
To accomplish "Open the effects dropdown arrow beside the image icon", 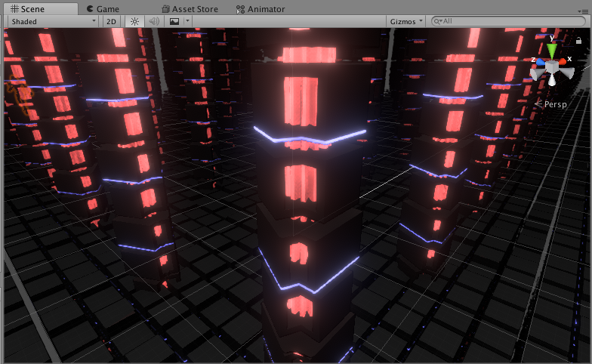I will [187, 22].
